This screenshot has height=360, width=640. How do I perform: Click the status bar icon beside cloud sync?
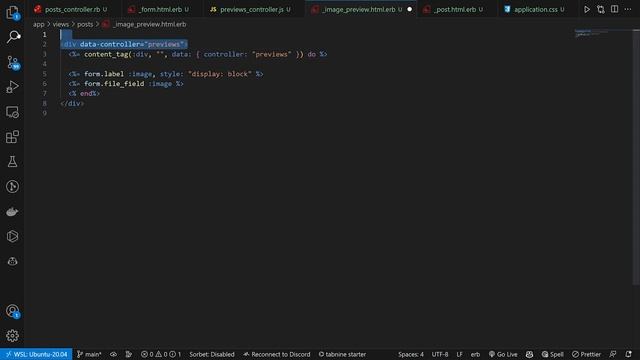tap(129, 354)
